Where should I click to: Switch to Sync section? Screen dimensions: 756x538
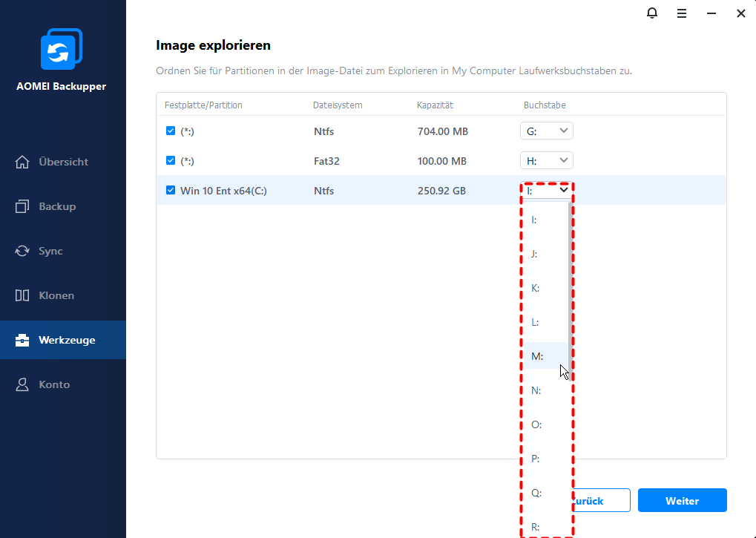tap(63, 251)
